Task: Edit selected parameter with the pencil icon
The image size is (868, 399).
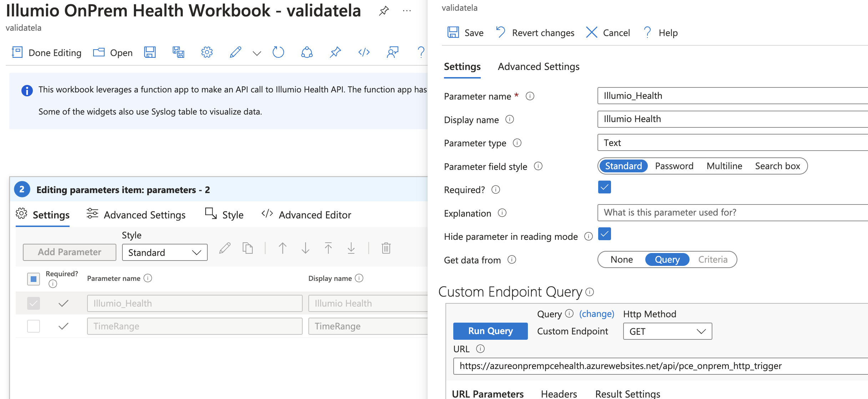Action: [x=225, y=248]
